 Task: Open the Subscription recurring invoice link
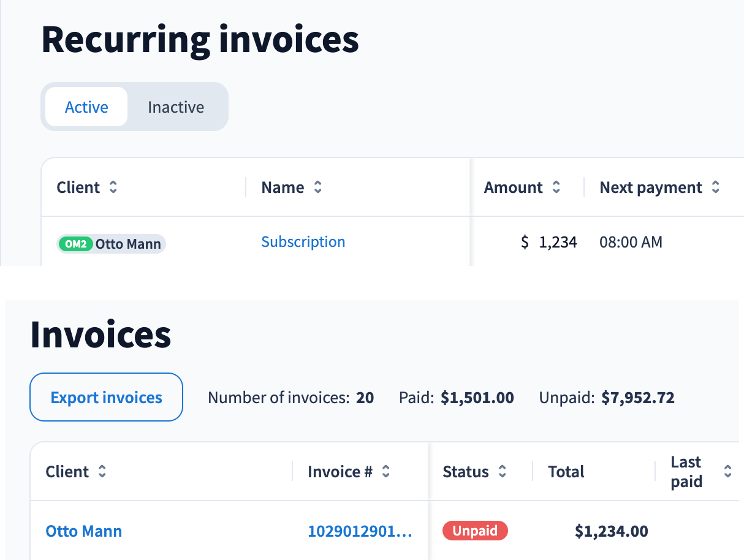click(x=303, y=242)
